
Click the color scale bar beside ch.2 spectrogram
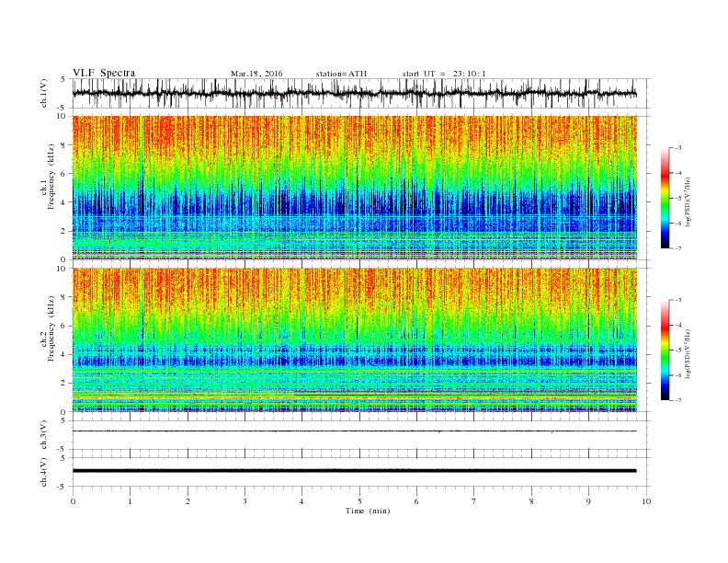tap(665, 350)
